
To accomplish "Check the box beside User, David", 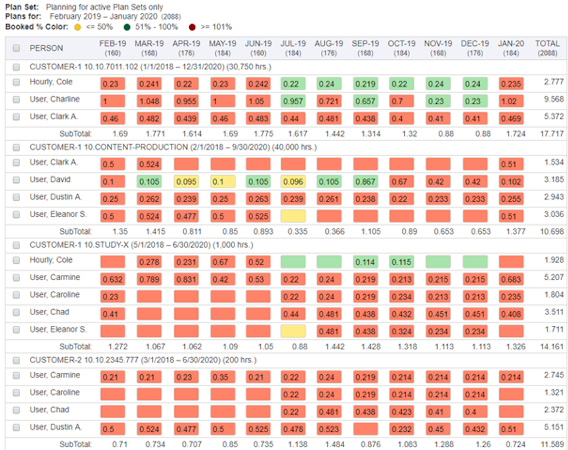I will (16, 180).
